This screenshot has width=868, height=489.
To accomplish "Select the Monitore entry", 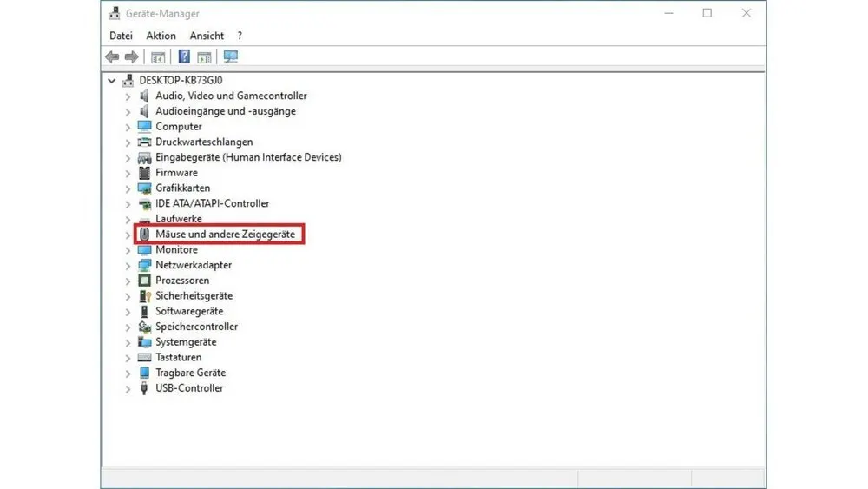I will tap(176, 250).
